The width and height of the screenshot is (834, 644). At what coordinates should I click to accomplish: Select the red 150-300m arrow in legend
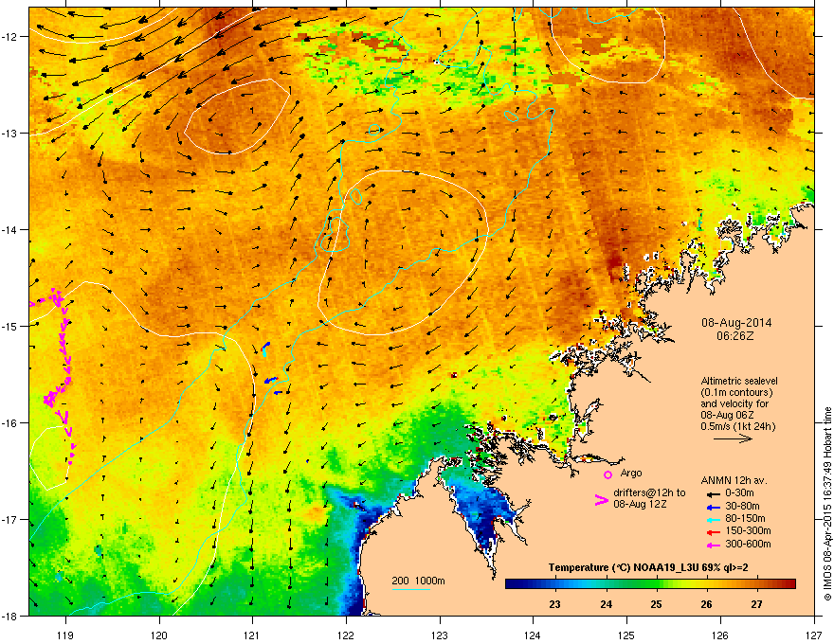tap(713, 532)
